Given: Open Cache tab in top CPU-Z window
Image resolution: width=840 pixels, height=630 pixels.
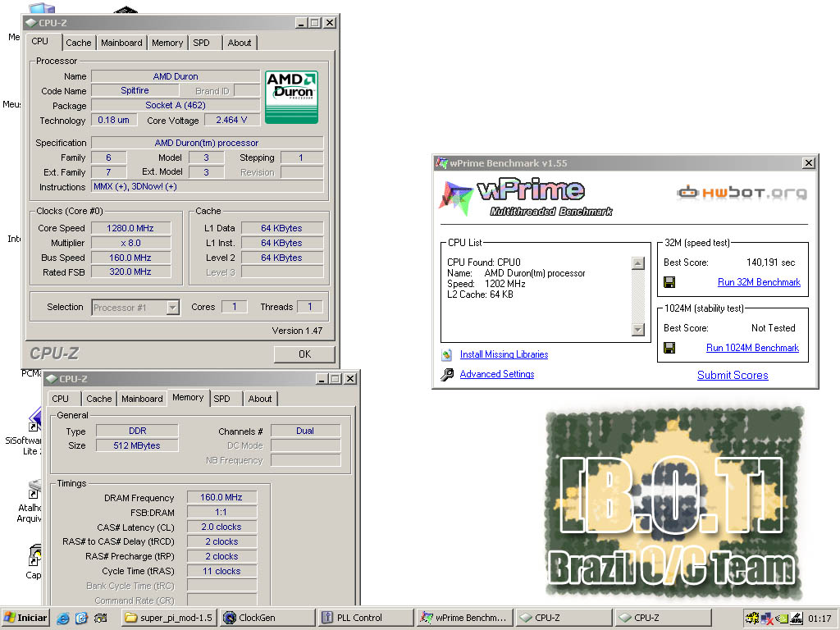Looking at the screenshot, I should 79,43.
